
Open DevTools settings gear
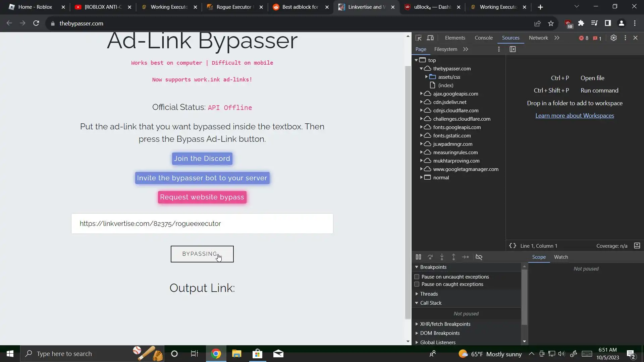coord(613,38)
